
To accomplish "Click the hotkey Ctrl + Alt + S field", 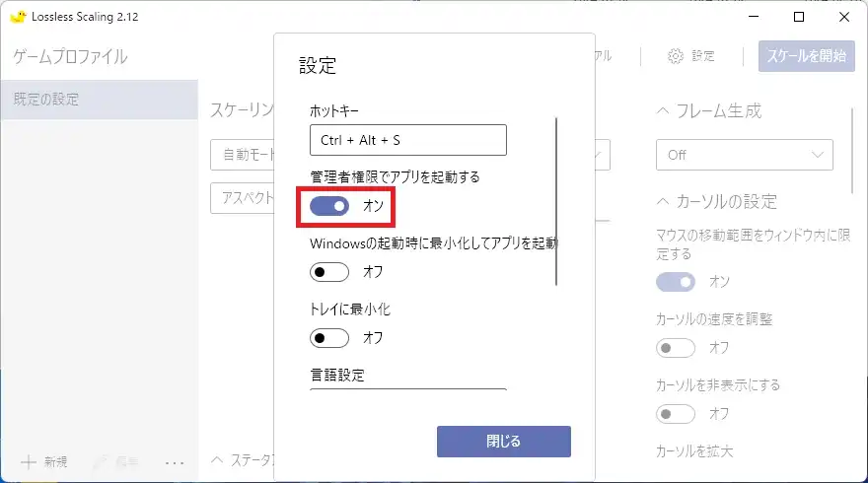I will (407, 141).
